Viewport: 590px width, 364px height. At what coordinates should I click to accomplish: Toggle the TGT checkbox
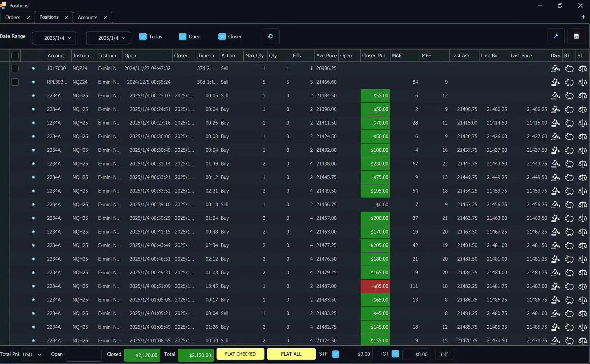click(396, 354)
